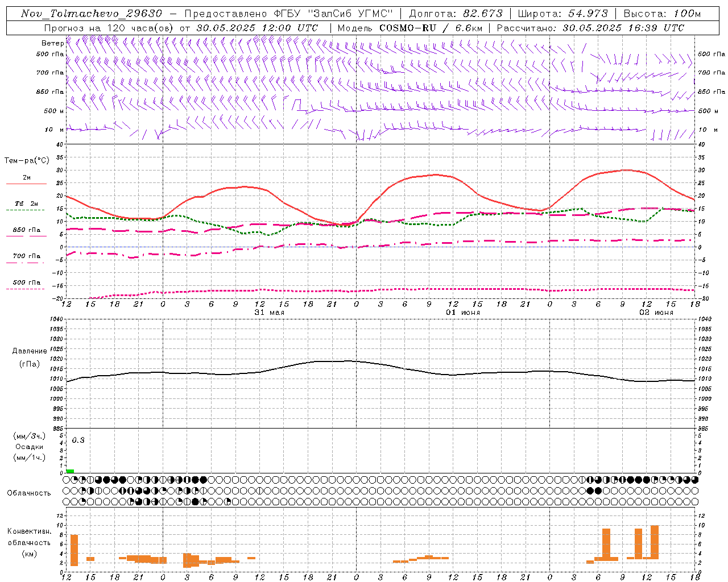
Task: Click the Высота: 100м value
Action: (662, 14)
